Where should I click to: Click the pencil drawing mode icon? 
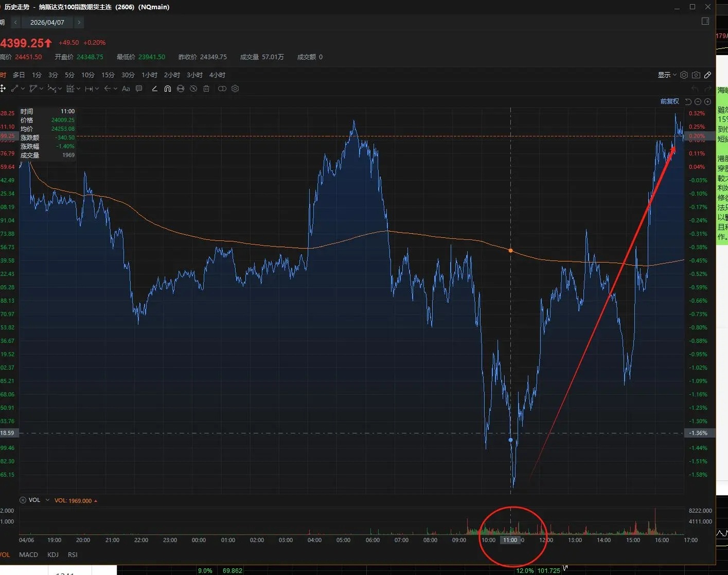708,75
